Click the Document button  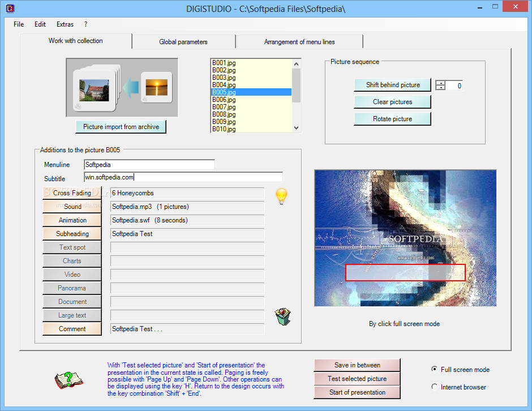point(72,301)
